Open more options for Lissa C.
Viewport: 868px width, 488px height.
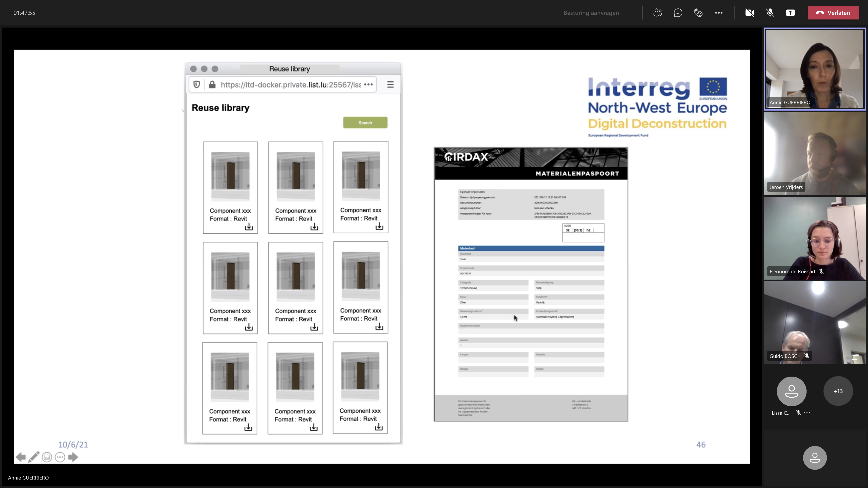point(807,413)
